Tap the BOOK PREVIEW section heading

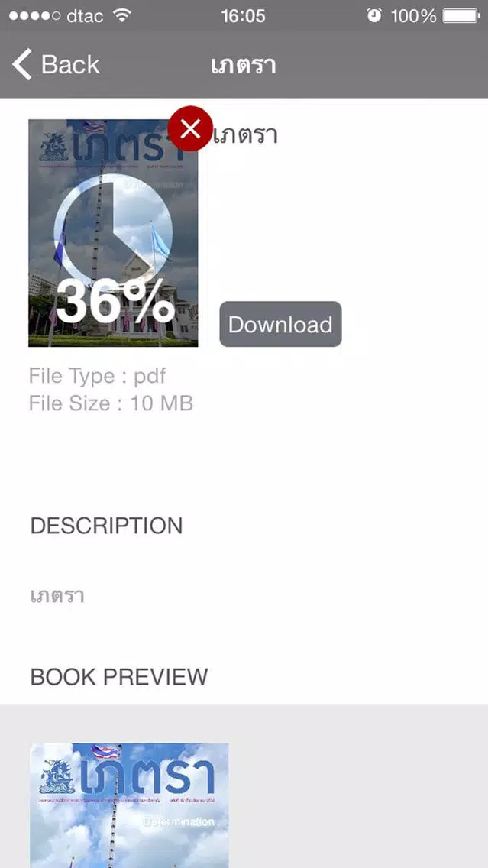pos(119,676)
